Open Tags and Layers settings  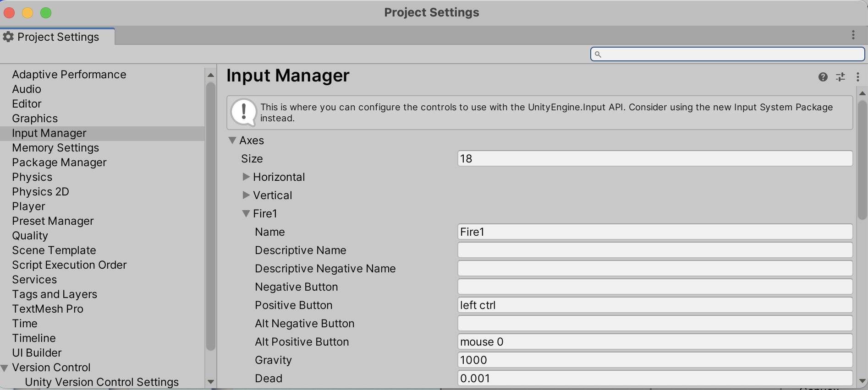55,294
